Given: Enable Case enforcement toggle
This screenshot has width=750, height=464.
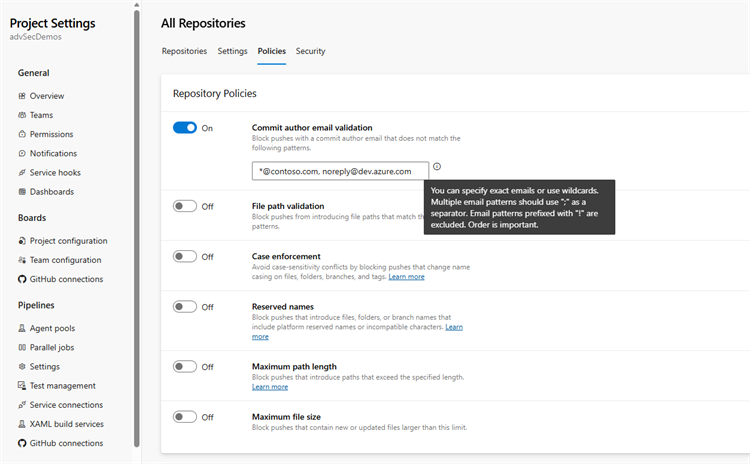Looking at the screenshot, I should 185,256.
